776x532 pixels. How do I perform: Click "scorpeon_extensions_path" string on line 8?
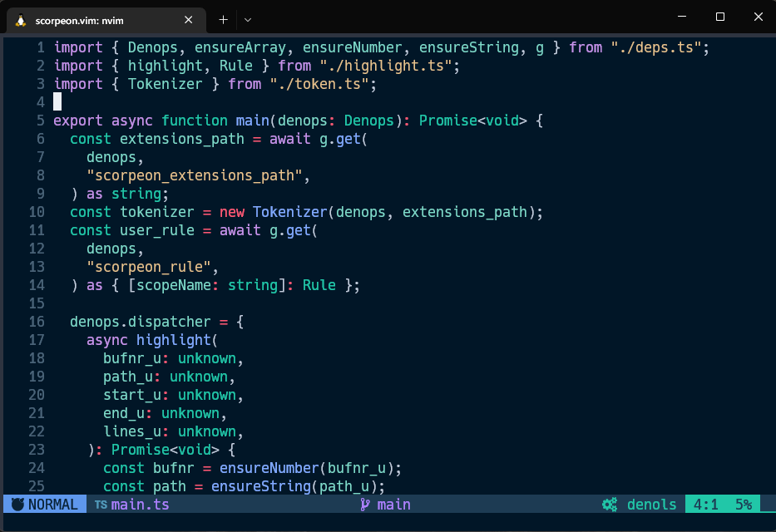tap(195, 175)
